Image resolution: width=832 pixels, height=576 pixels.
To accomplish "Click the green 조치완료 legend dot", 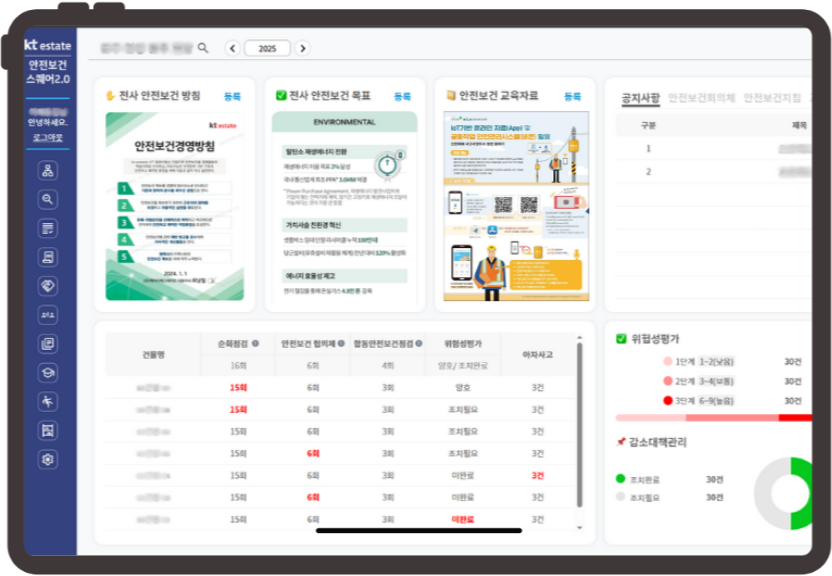I will (x=621, y=479).
